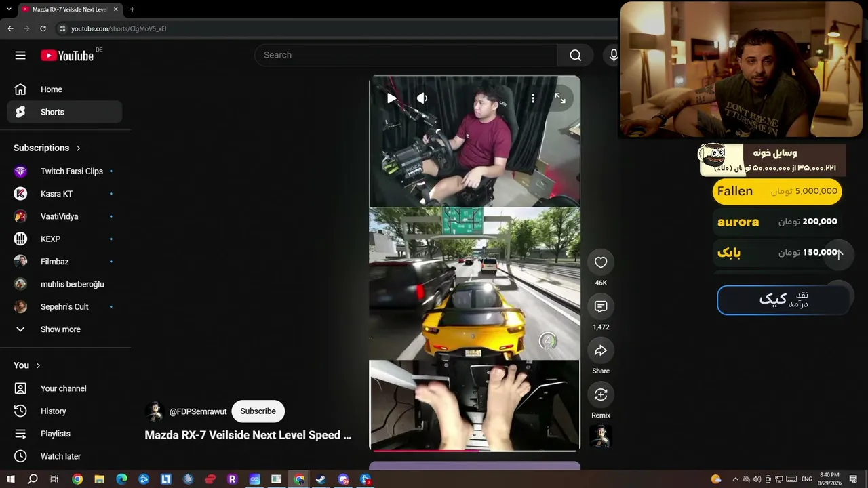
Task: Open the taskbar weather widget
Action: [716, 479]
